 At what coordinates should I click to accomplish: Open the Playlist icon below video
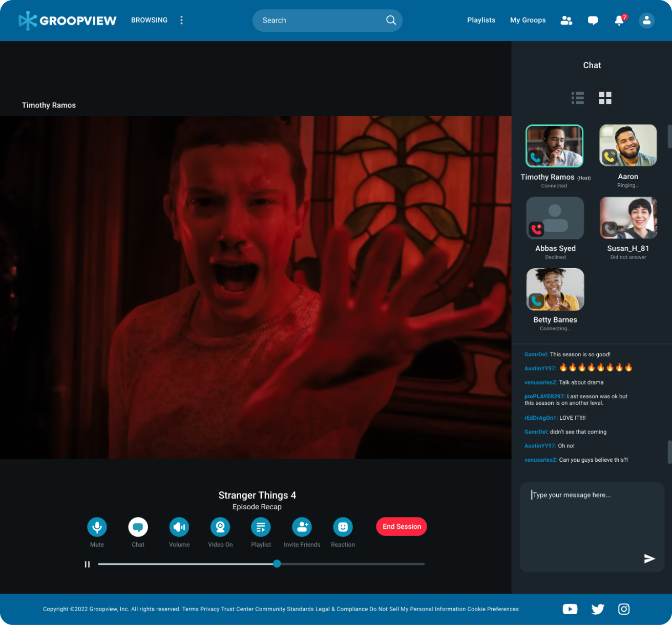(261, 527)
